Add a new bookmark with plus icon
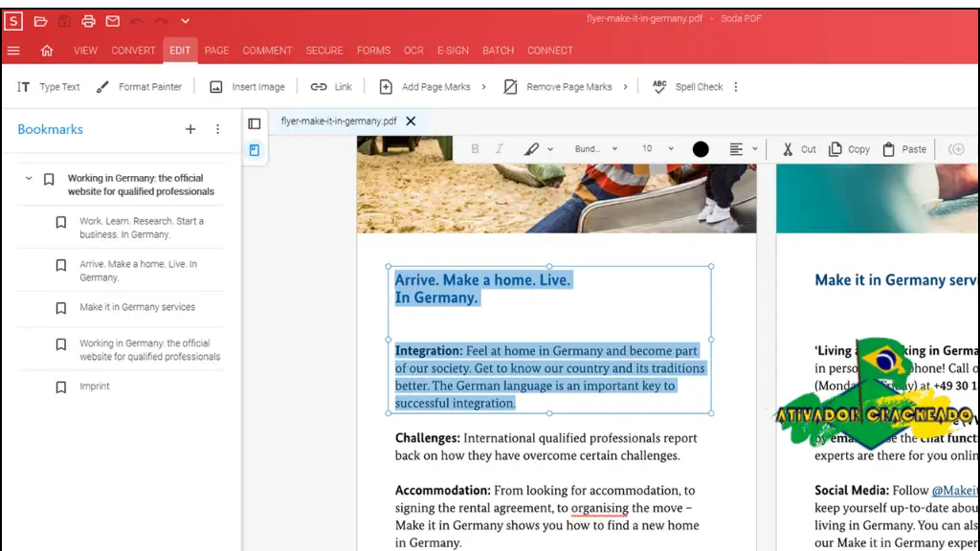The width and height of the screenshot is (980, 551). 190,129
